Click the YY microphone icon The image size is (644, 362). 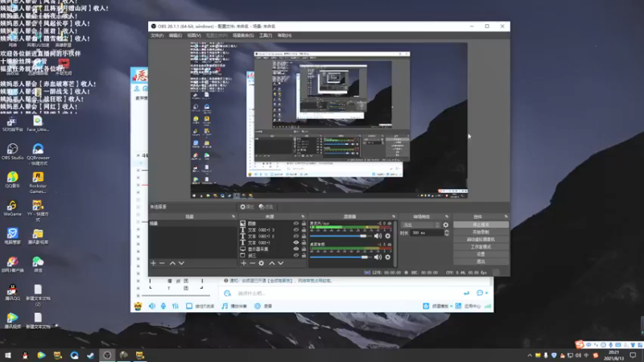pos(163,306)
